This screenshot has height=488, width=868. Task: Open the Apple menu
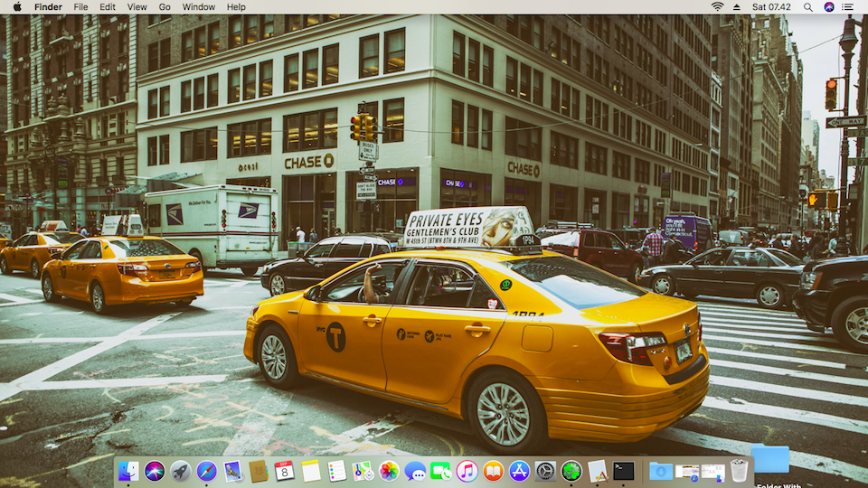pyautogui.click(x=16, y=6)
